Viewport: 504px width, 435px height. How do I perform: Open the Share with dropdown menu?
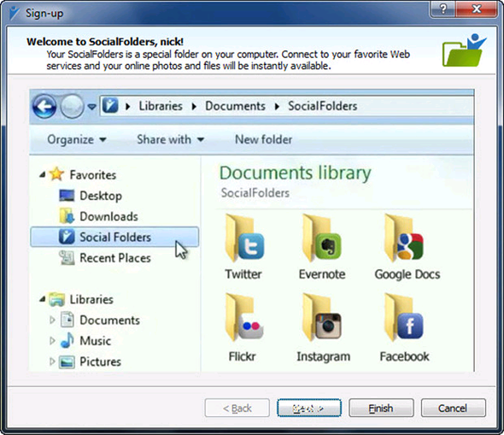[x=171, y=139]
